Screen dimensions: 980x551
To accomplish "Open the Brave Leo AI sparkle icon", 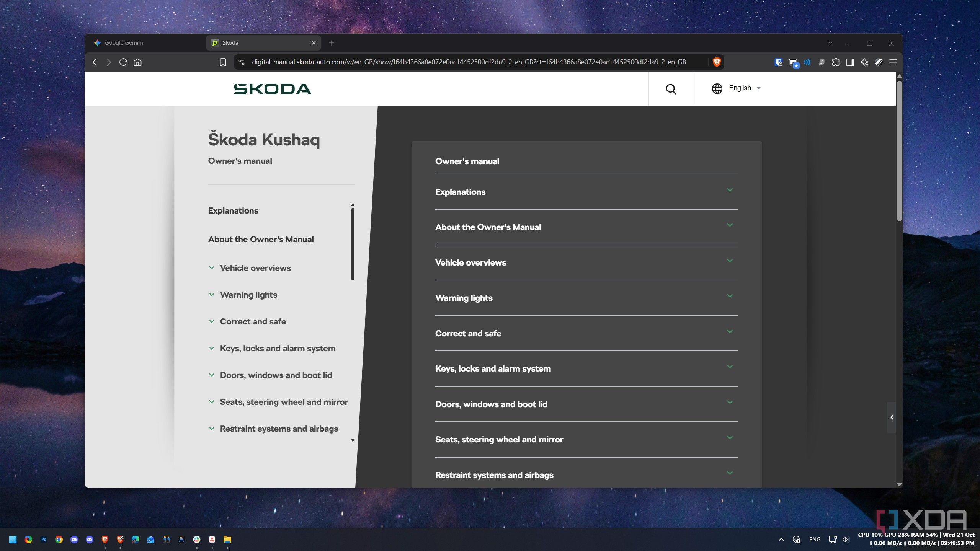I will click(x=864, y=62).
